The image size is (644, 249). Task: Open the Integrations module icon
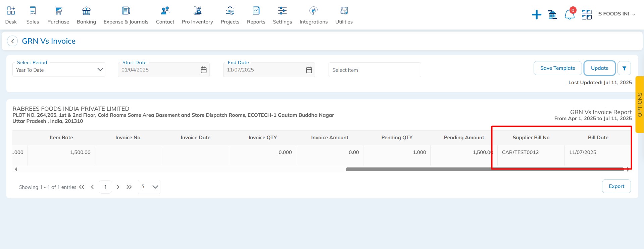click(x=313, y=11)
